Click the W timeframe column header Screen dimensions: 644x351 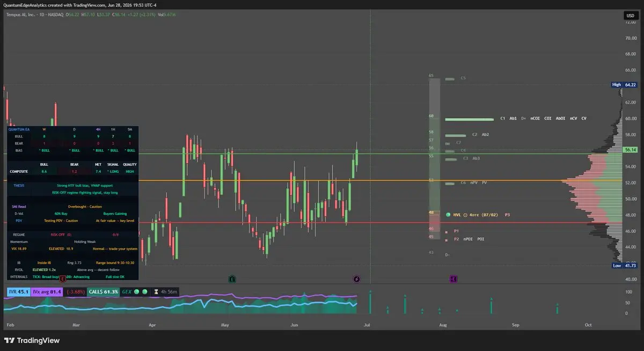[x=44, y=129]
